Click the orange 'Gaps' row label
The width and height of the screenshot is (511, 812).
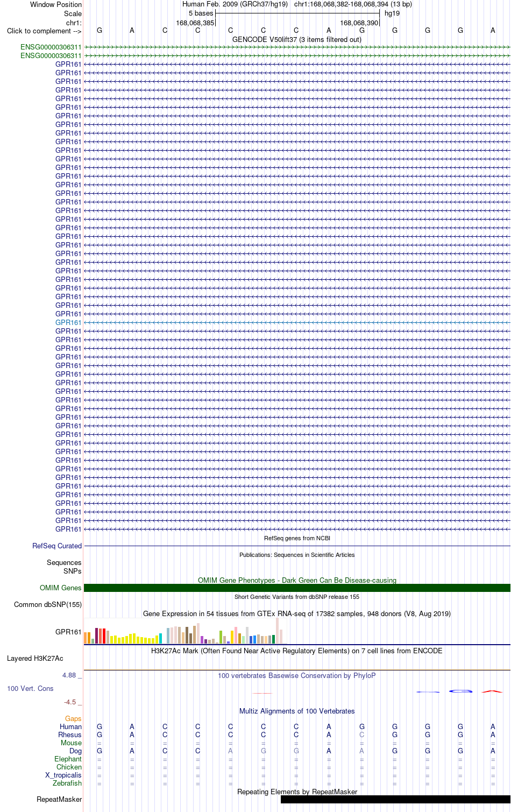(x=73, y=718)
